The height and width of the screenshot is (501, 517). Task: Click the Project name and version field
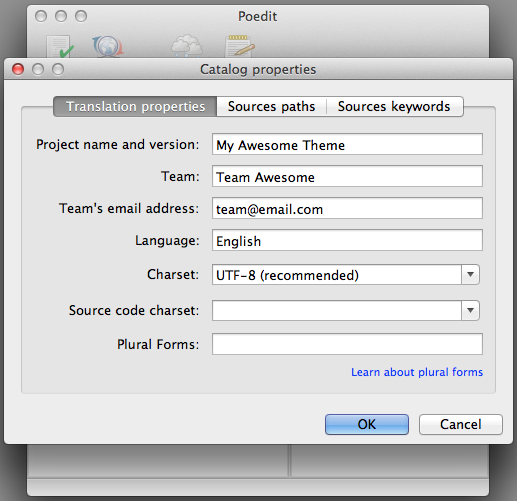coord(347,144)
